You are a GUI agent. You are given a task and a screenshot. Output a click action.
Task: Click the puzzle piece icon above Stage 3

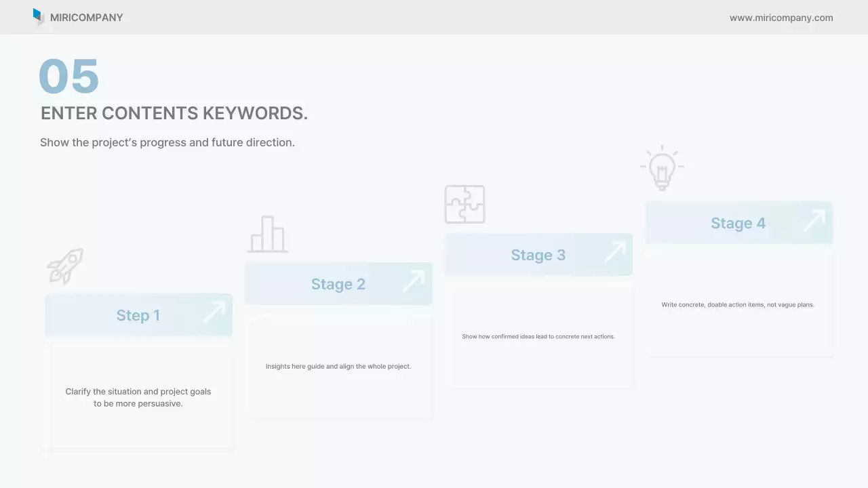[465, 204]
